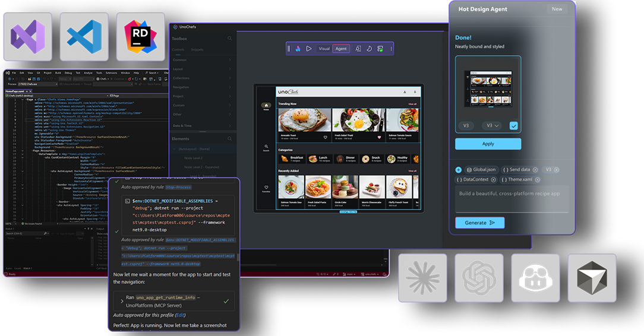Open the JetBrains Rider RD icon

[x=141, y=37]
